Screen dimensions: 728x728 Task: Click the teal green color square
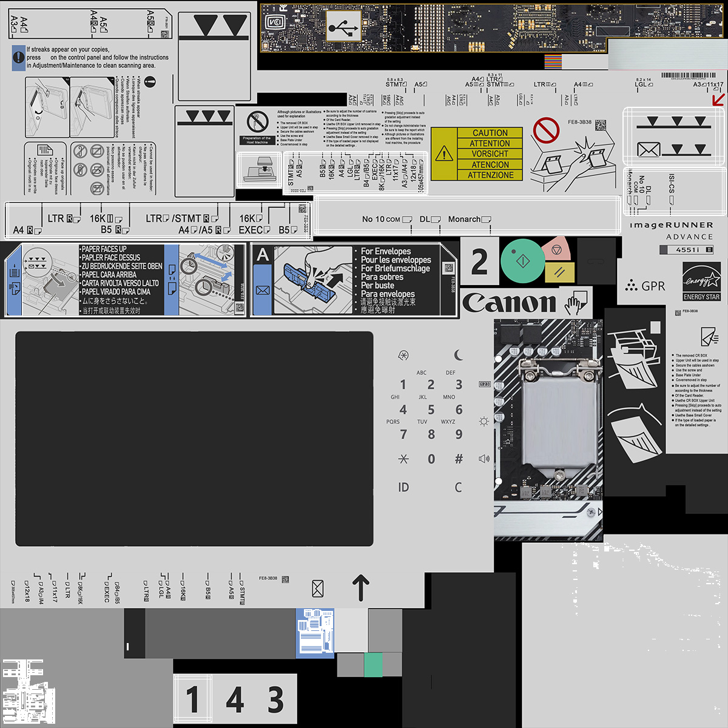click(373, 665)
